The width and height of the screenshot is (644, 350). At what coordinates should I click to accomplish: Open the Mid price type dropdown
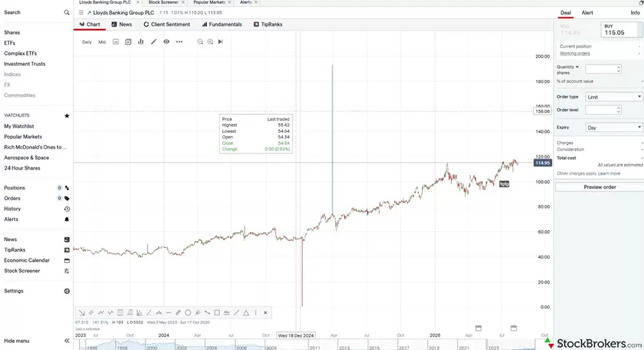click(x=102, y=42)
